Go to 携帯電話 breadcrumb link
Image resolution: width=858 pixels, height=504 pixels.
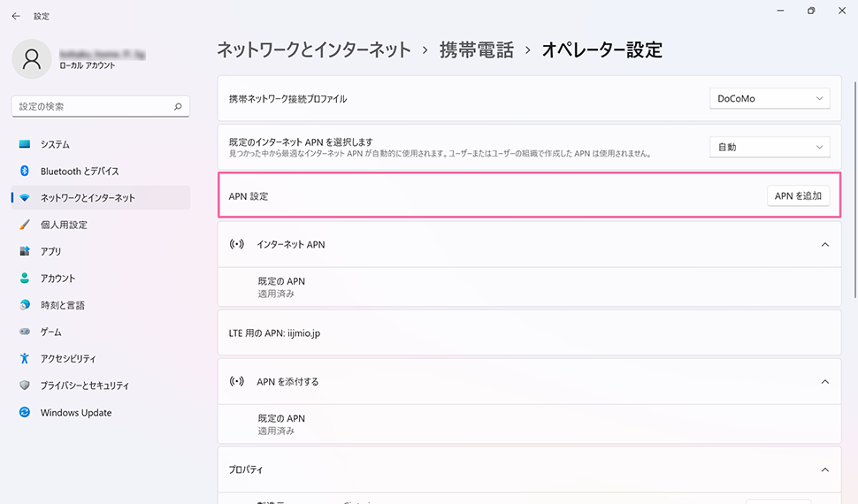476,50
